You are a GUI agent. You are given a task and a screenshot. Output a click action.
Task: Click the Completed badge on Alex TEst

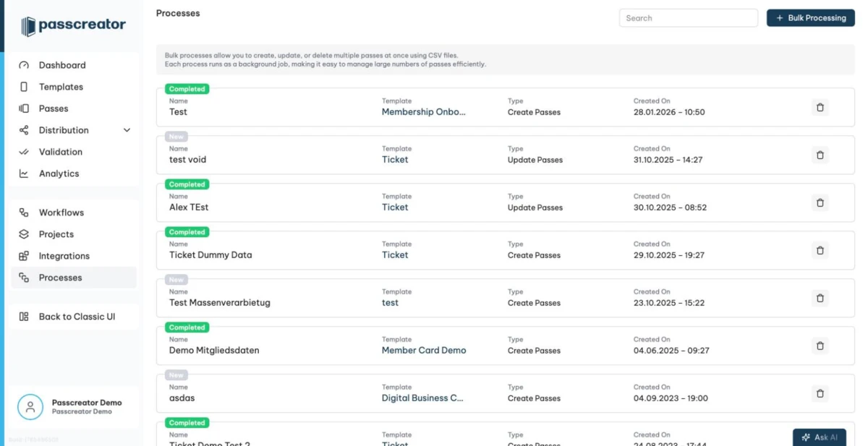click(187, 184)
